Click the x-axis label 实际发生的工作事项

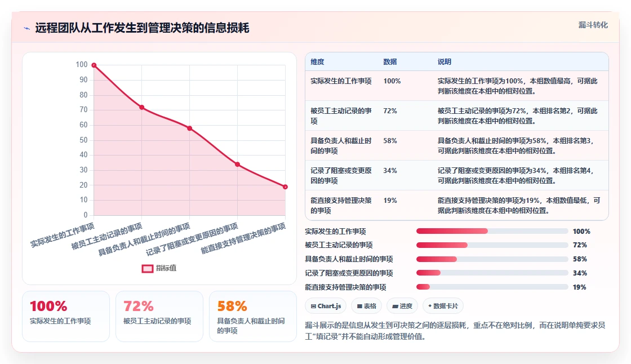63,235
